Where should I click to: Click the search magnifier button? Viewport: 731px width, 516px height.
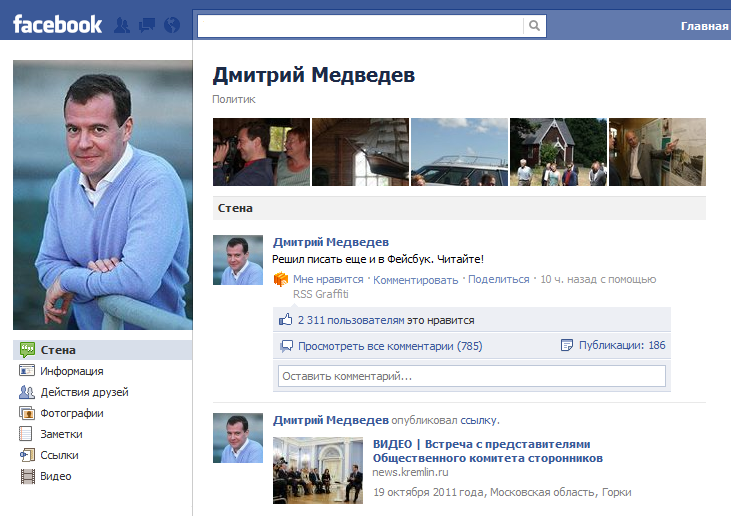click(x=536, y=26)
